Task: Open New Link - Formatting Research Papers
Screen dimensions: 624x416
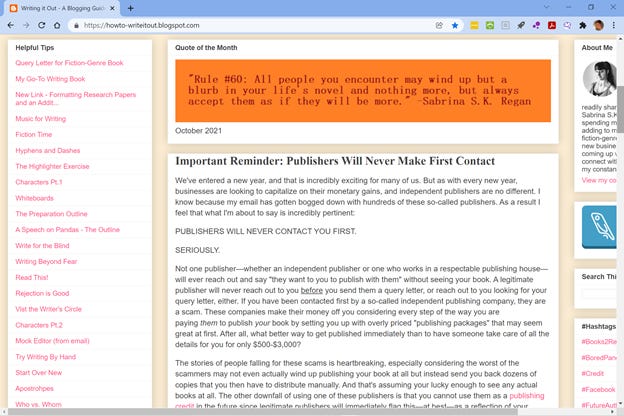Action: 76,99
